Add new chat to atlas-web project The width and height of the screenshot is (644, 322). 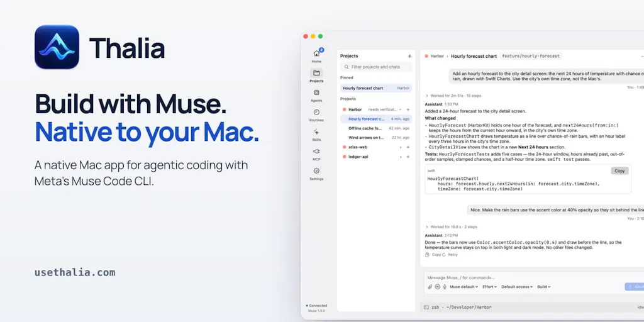[x=408, y=147]
